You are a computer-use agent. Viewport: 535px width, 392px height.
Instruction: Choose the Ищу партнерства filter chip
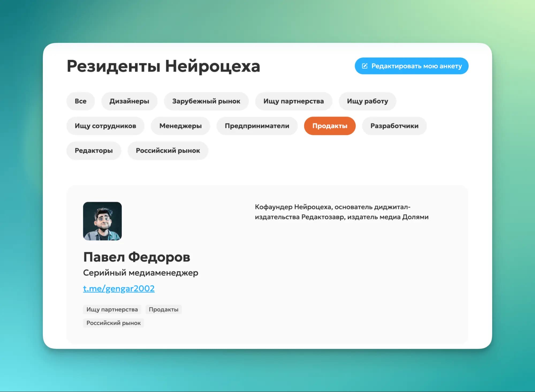[x=293, y=101]
